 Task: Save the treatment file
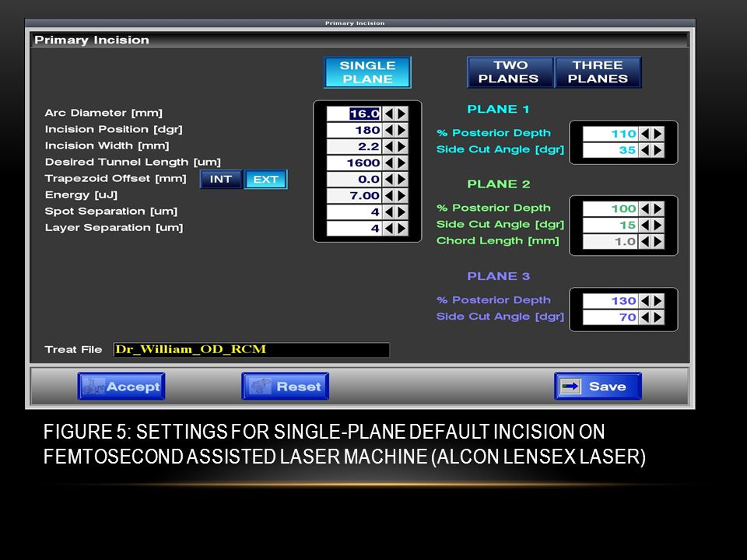[x=598, y=387]
